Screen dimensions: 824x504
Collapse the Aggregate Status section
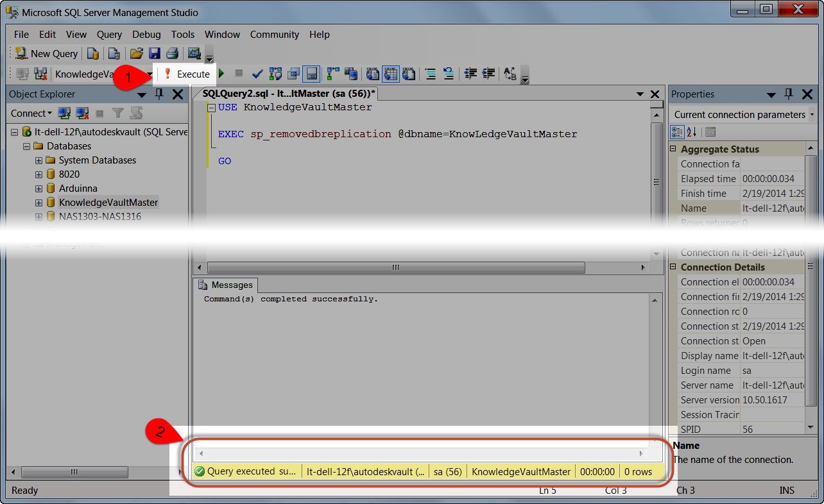coord(674,149)
